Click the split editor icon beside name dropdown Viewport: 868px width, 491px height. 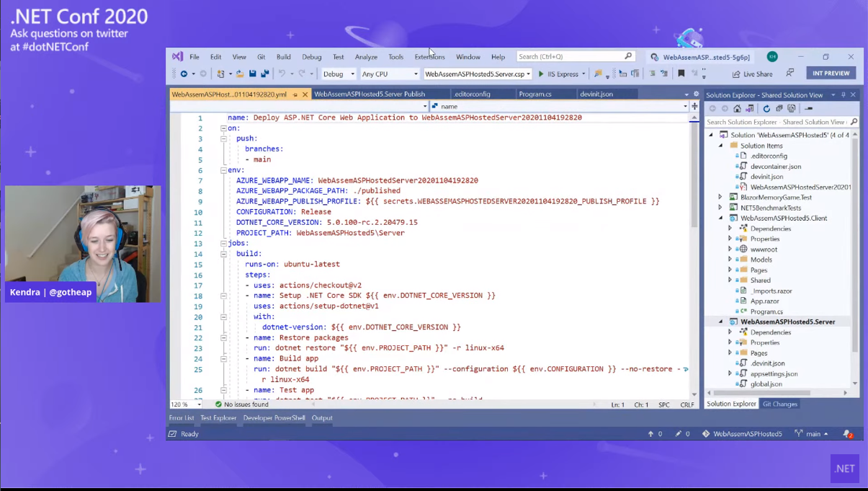(x=694, y=106)
